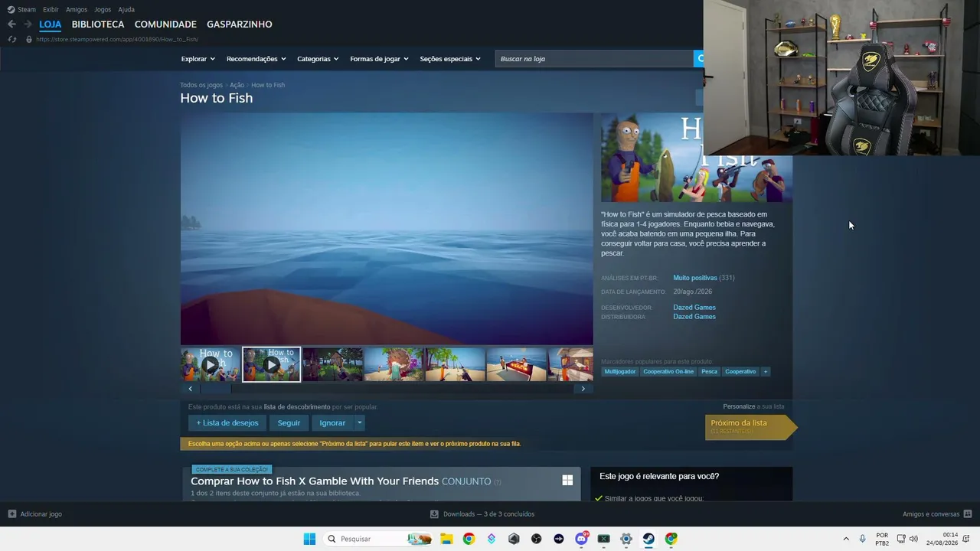Expand the Categorias dropdown
This screenshot has width=980, height=551.
point(318,59)
